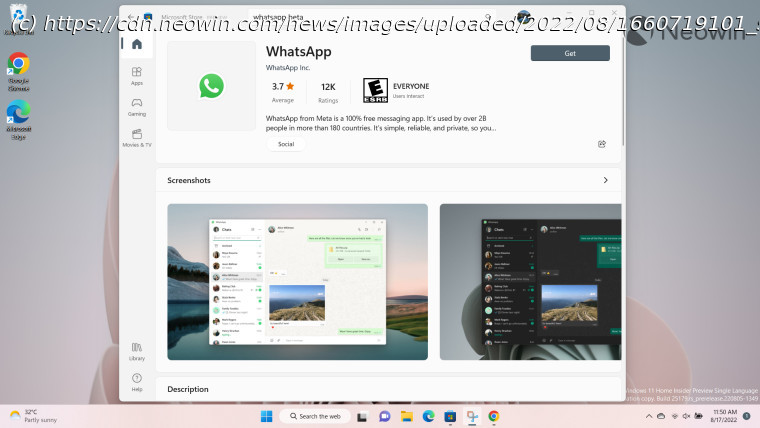Open weather widget on taskbar

33,416
